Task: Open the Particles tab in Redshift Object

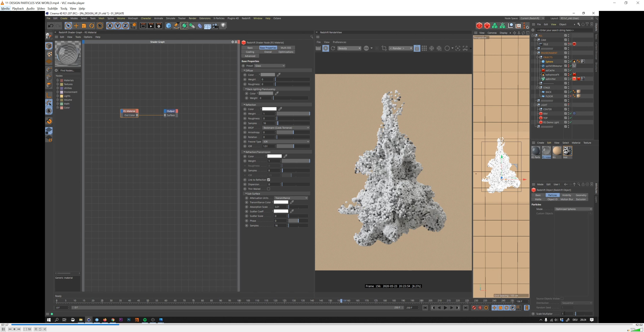Action: (552, 195)
